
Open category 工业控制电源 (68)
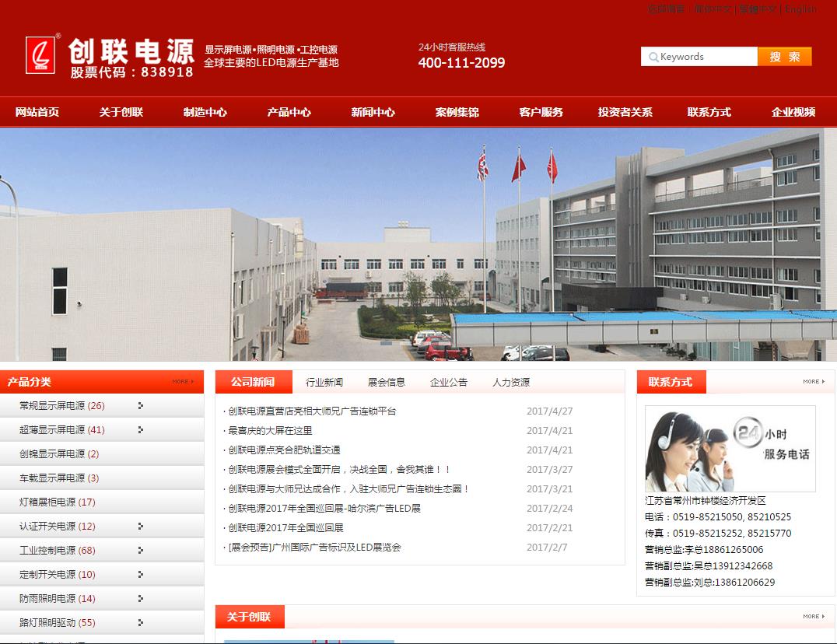tap(57, 550)
